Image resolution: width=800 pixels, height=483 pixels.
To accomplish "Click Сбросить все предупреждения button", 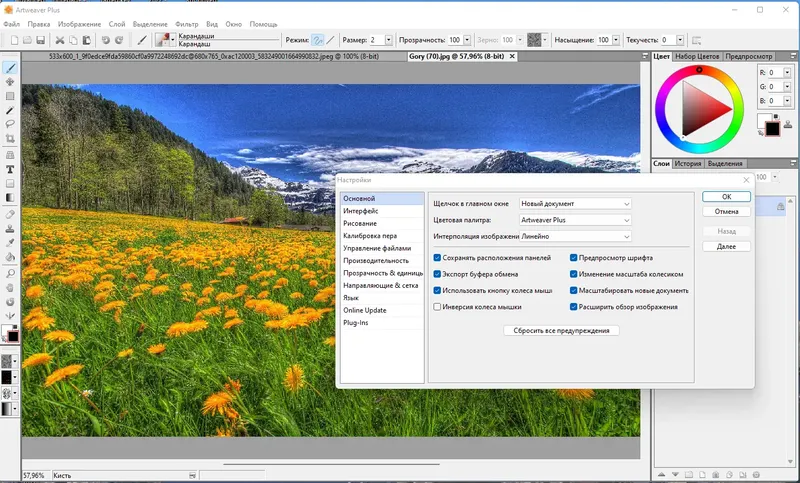I will [561, 331].
